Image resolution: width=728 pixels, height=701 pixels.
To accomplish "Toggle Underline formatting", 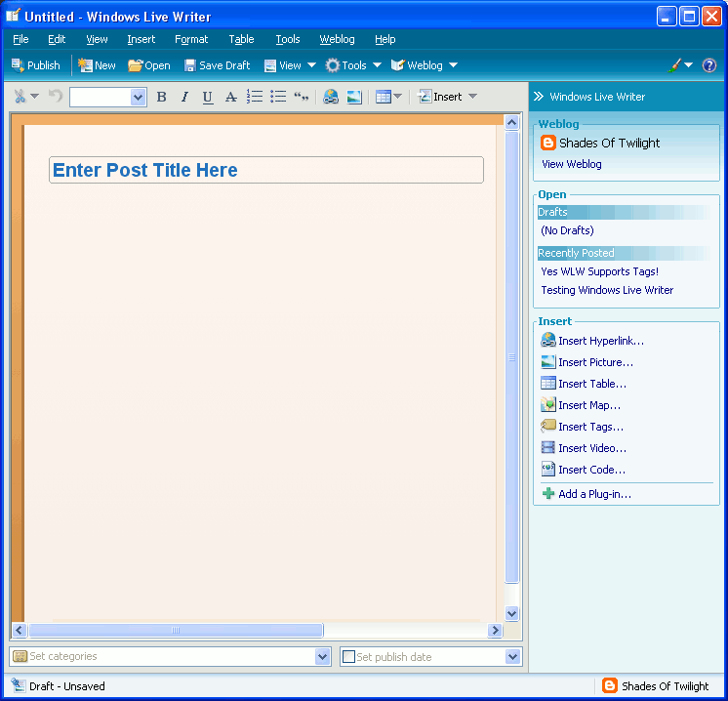I will pos(208,97).
